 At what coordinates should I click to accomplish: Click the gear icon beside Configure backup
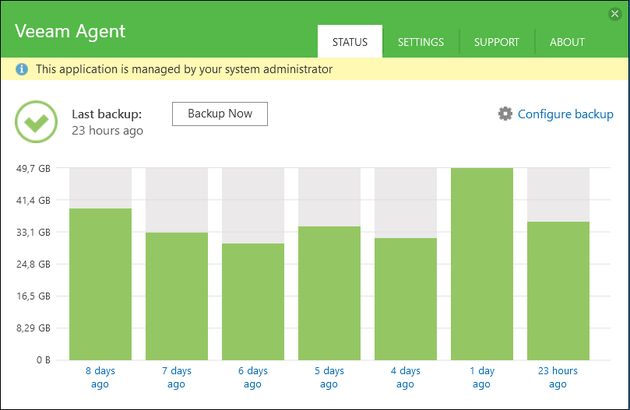[x=505, y=114]
